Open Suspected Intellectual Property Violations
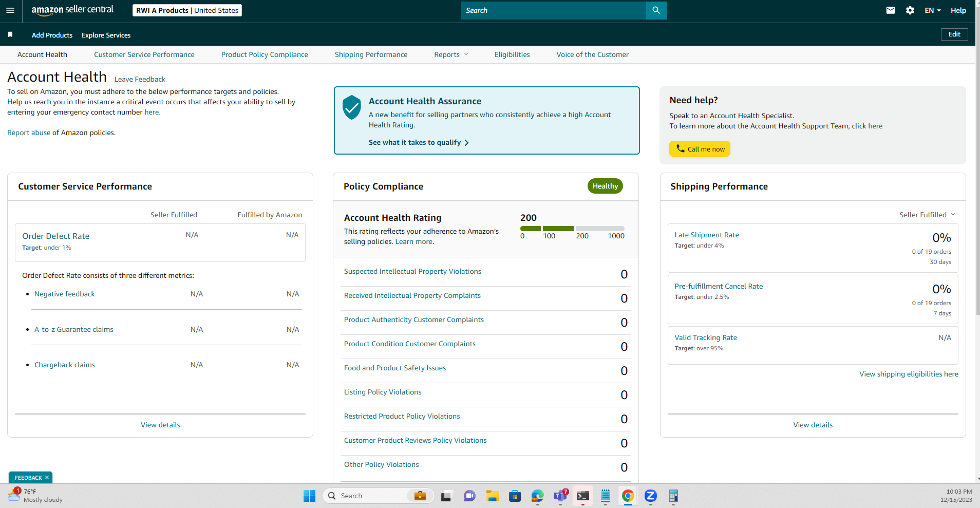This screenshot has width=980, height=508. pos(412,271)
